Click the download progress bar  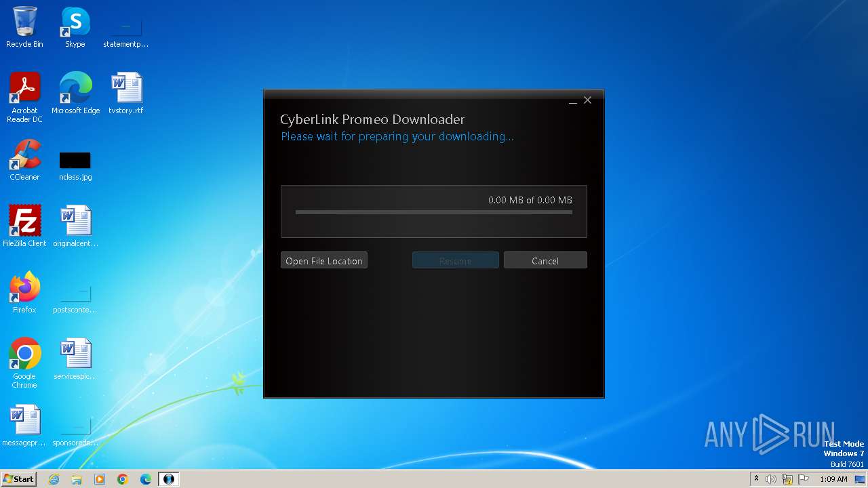(x=434, y=212)
